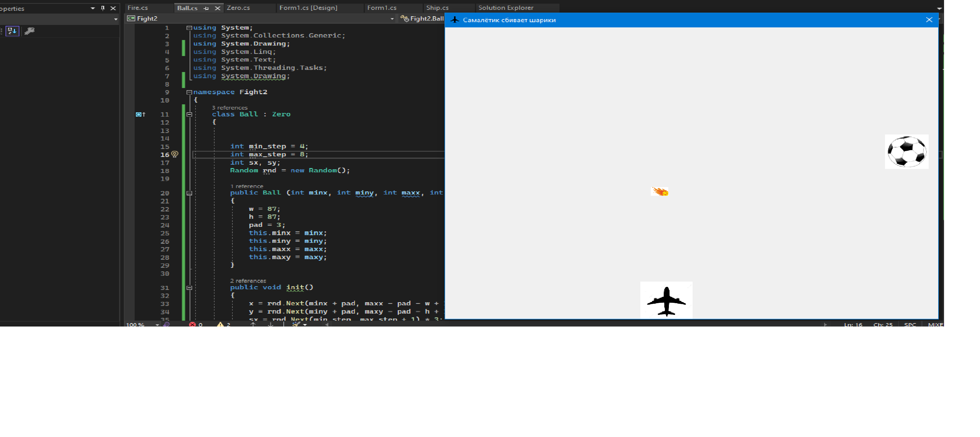
Task: Collapse the init() method block
Action: [189, 288]
